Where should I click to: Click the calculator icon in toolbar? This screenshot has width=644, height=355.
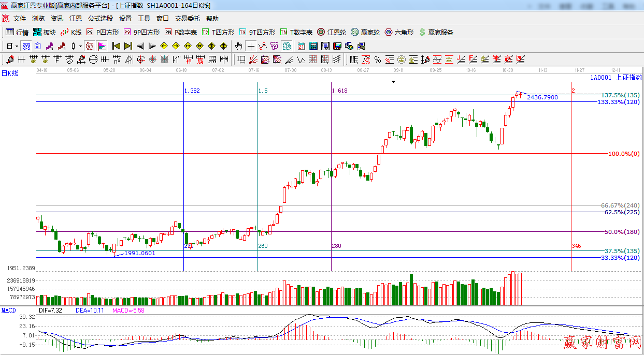313,46
